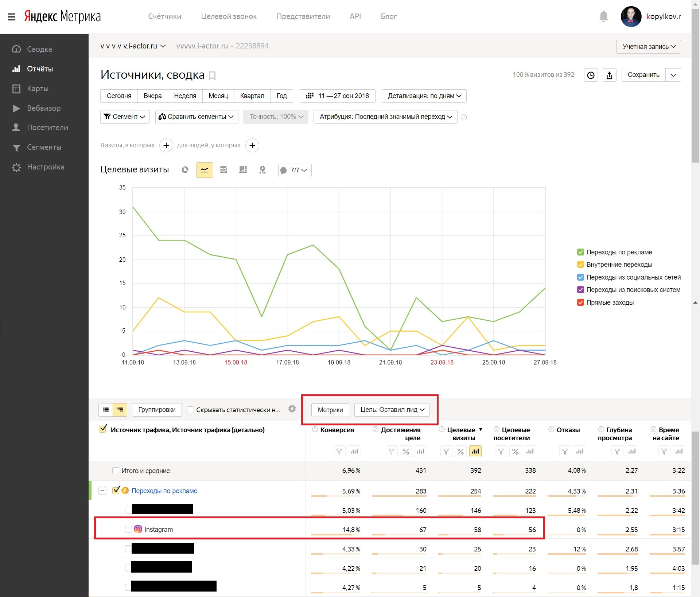This screenshot has height=597, width=700.
Task: Click the export/share report icon
Action: 609,75
